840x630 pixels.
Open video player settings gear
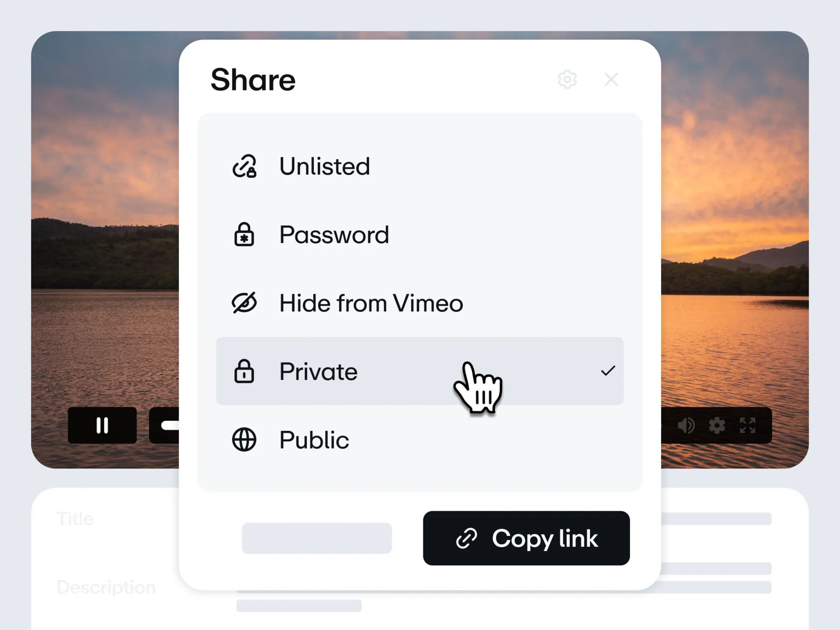(717, 425)
